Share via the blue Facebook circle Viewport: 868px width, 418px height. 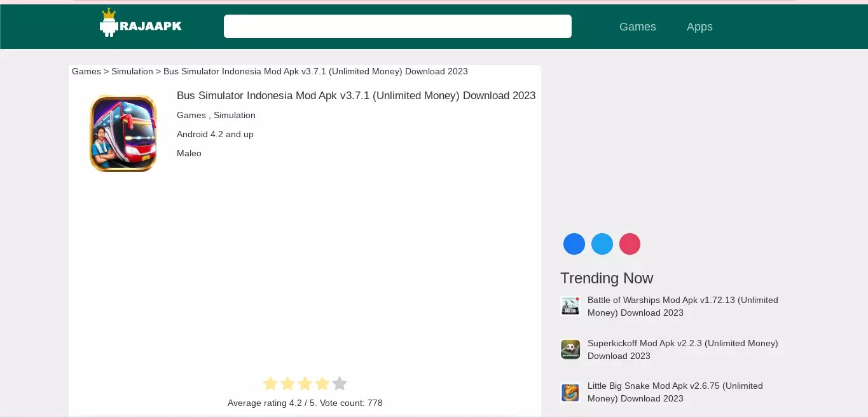tap(574, 244)
